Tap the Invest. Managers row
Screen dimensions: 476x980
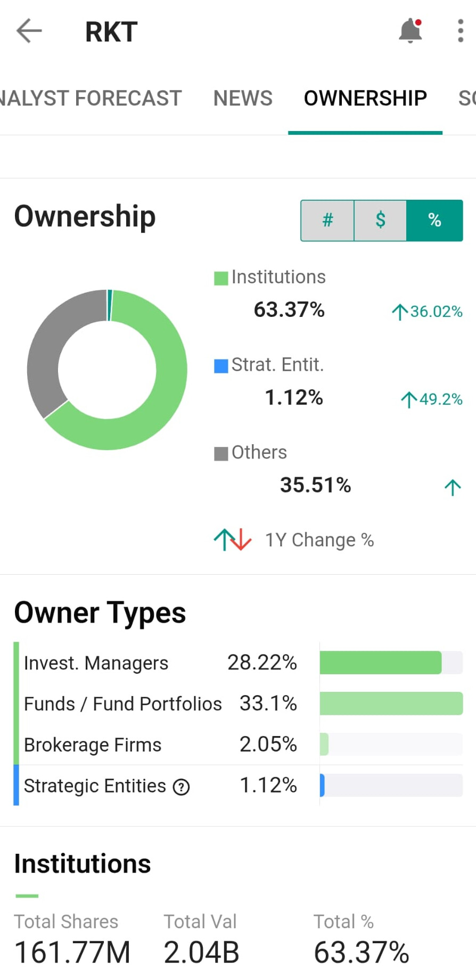[x=160, y=663]
